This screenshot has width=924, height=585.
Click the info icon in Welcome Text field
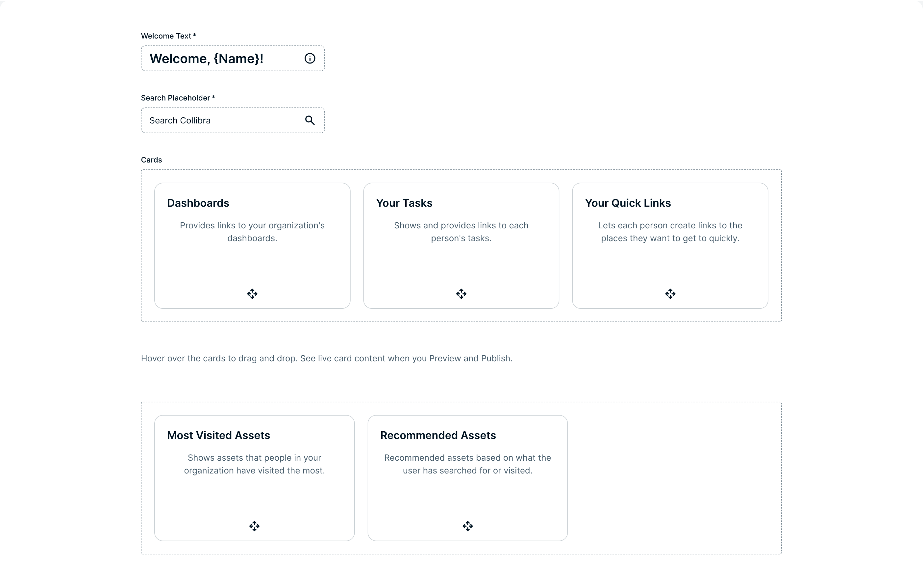coord(310,58)
